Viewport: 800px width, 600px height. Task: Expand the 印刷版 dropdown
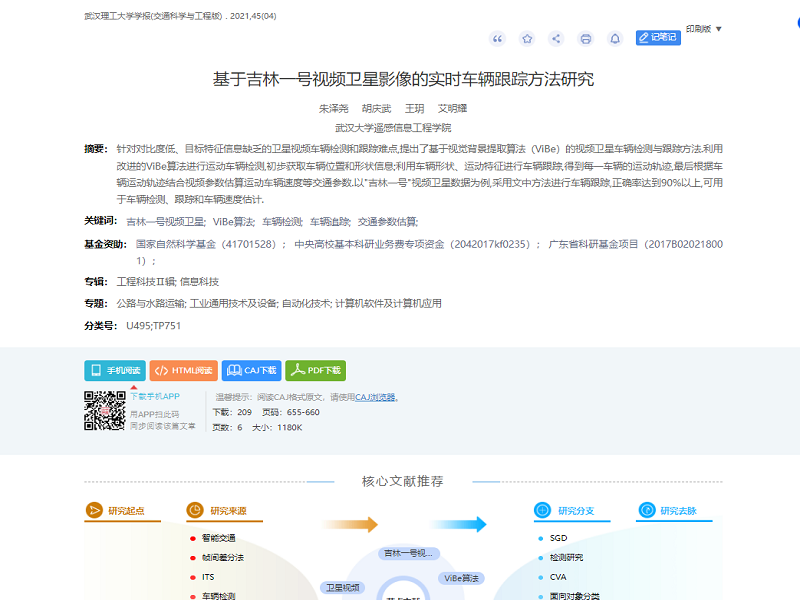[x=703, y=29]
